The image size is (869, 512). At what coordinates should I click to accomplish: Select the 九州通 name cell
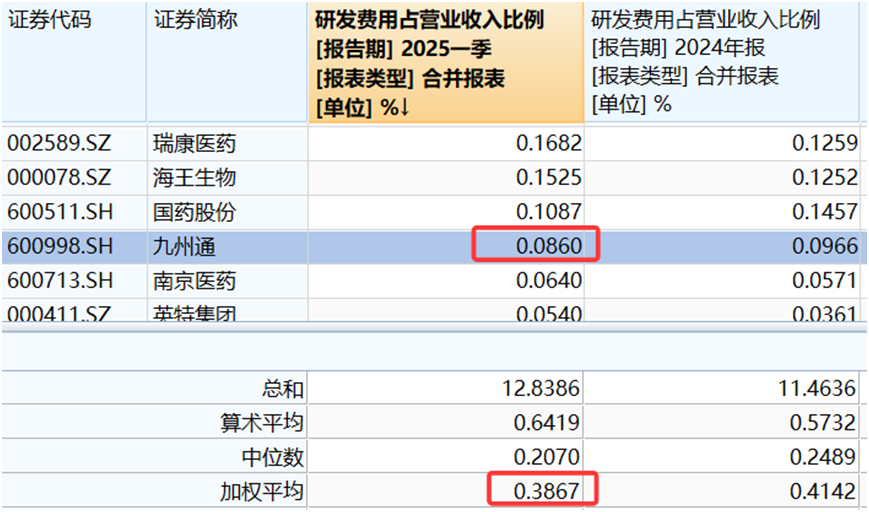pos(184,247)
